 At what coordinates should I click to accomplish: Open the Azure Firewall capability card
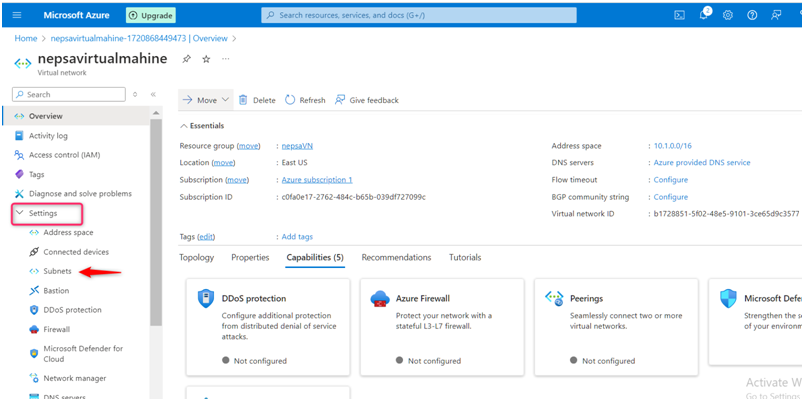tap(442, 327)
